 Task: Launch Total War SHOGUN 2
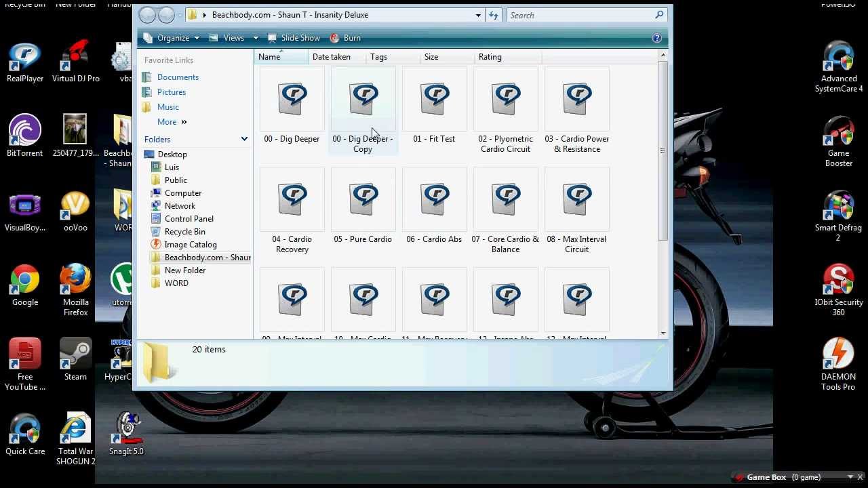click(x=75, y=439)
